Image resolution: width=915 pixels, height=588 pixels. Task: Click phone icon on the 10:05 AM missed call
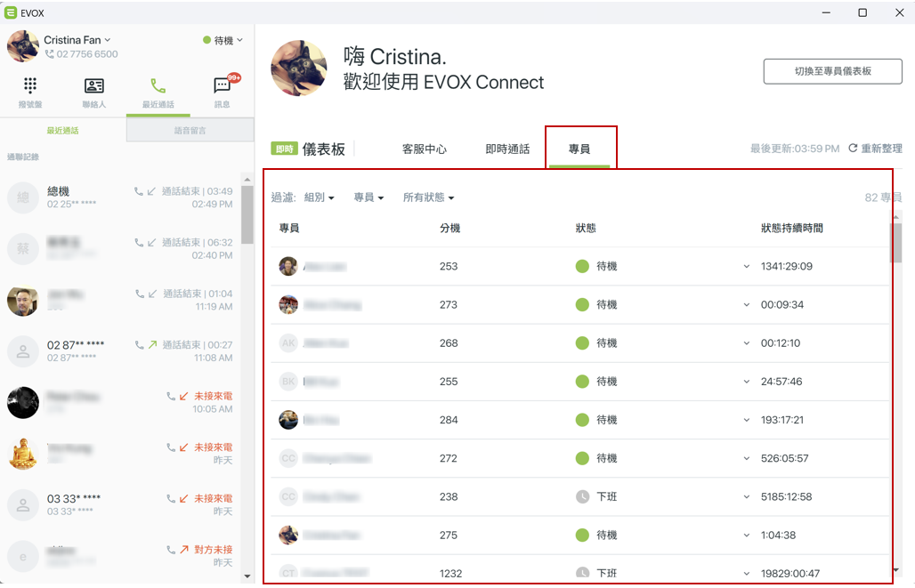[x=170, y=396]
